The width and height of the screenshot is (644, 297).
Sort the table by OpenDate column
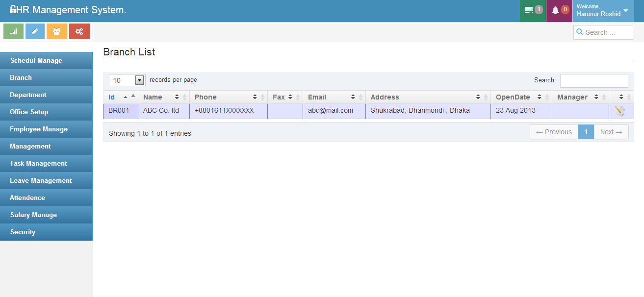(x=521, y=97)
